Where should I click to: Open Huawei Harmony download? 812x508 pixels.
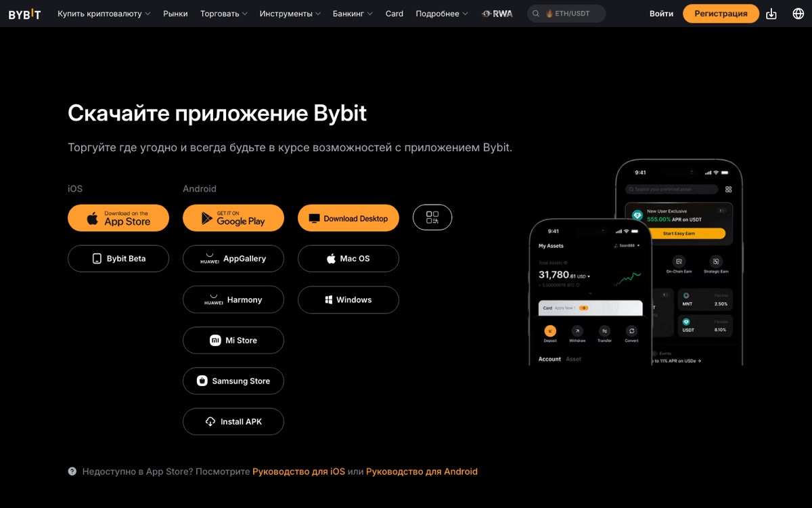pos(233,299)
